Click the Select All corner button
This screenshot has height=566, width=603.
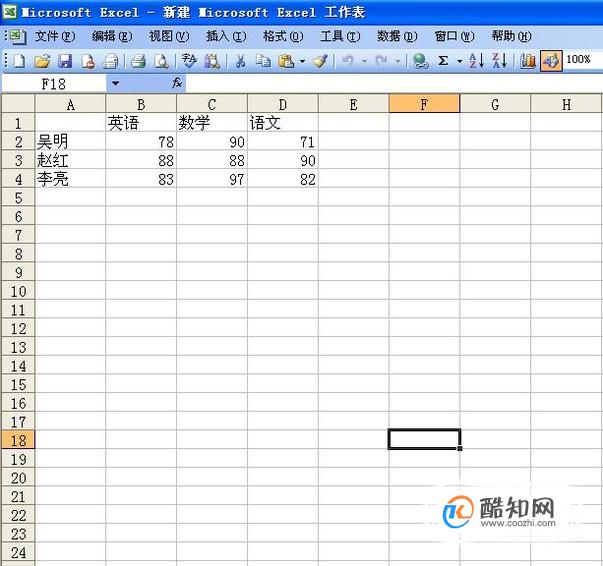[x=18, y=103]
